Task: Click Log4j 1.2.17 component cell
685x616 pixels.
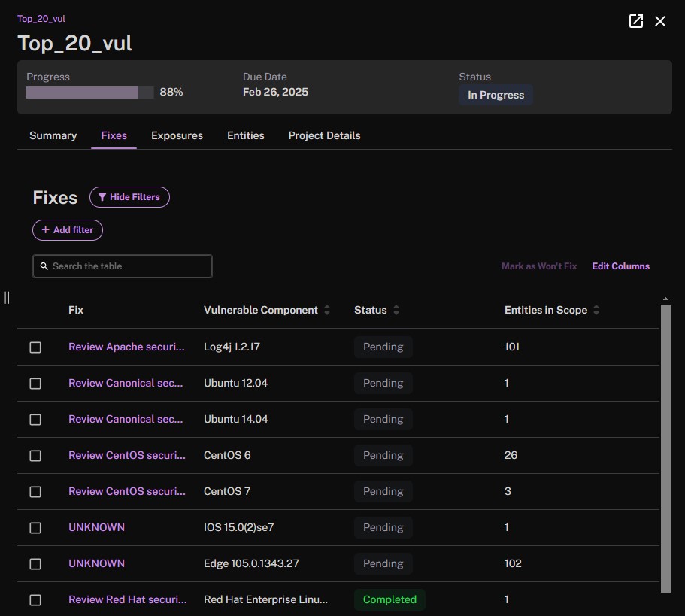Action: [x=232, y=347]
